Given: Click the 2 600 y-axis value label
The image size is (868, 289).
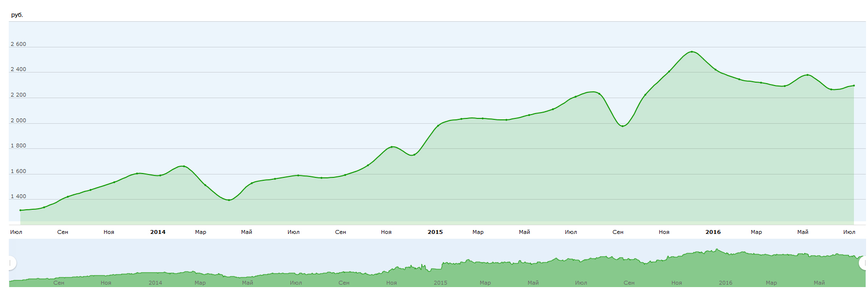Looking at the screenshot, I should (18, 44).
